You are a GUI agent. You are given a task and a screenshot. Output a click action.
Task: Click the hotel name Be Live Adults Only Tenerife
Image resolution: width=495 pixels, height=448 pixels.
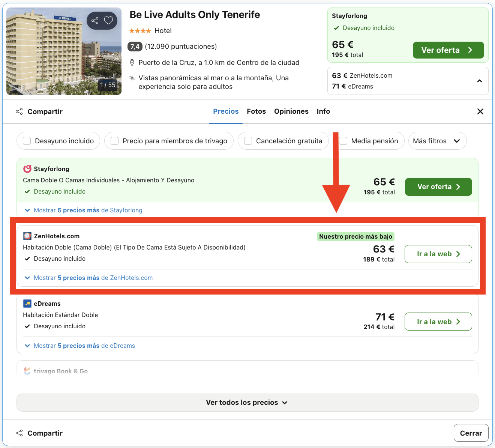point(195,15)
